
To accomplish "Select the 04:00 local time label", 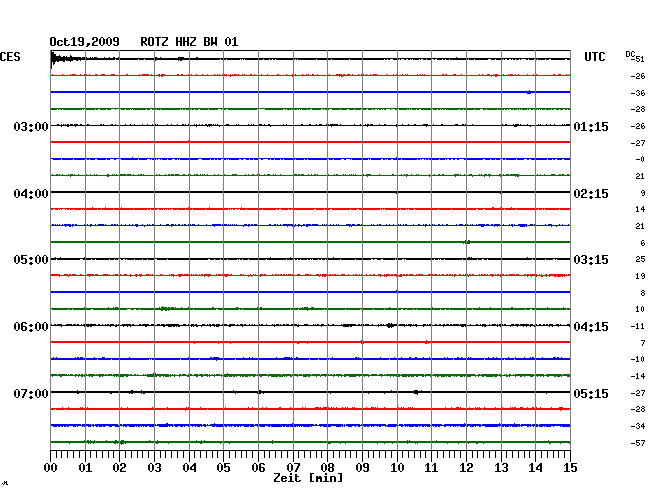I will tap(31, 194).
